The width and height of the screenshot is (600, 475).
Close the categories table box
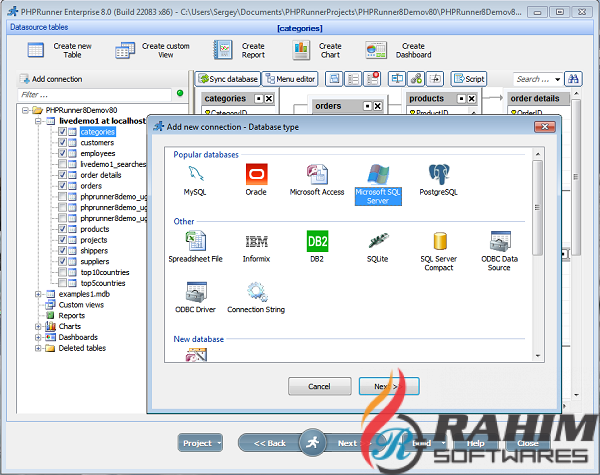(269, 99)
